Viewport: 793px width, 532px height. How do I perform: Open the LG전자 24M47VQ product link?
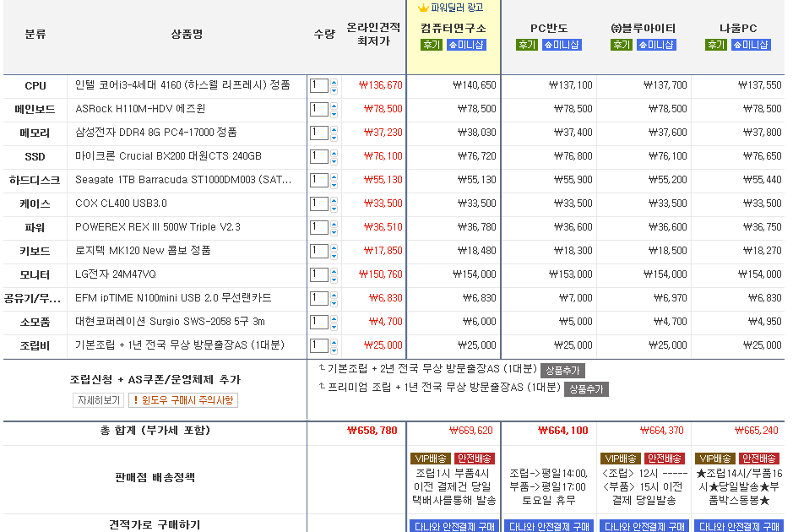coord(116,274)
